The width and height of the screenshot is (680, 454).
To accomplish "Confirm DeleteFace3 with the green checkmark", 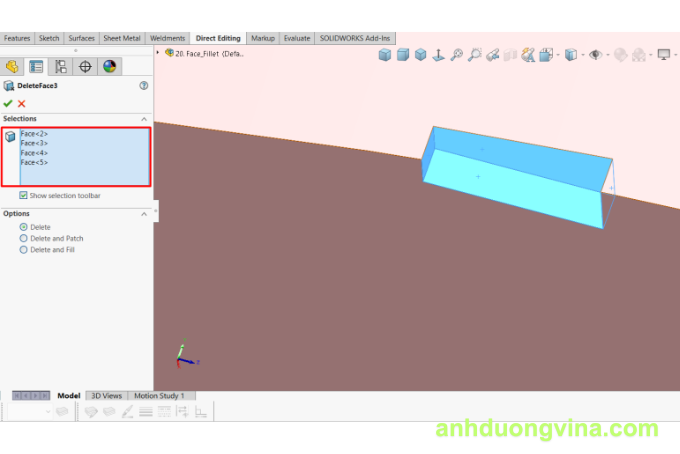I will 8,103.
